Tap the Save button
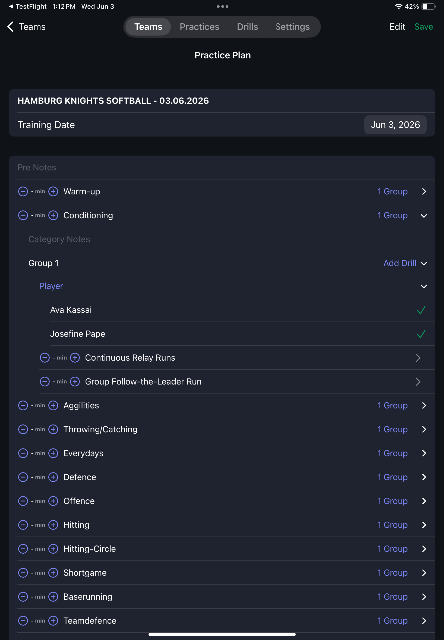This screenshot has height=640, width=444. 424,27
